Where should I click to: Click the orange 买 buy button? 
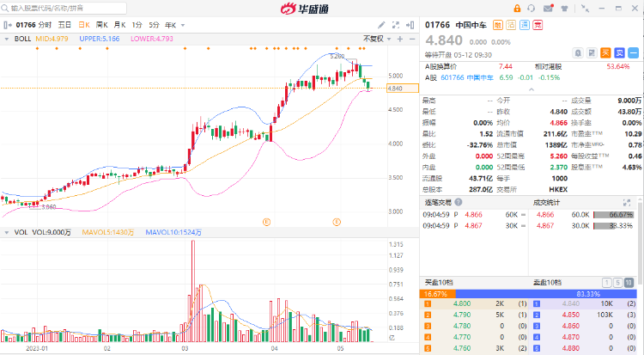point(605,52)
